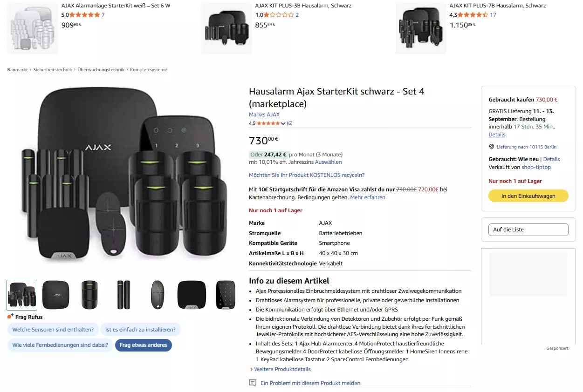Go to Komplettsysteme breadcrumb category
Viewport: 583px width, 392px height.
148,70
